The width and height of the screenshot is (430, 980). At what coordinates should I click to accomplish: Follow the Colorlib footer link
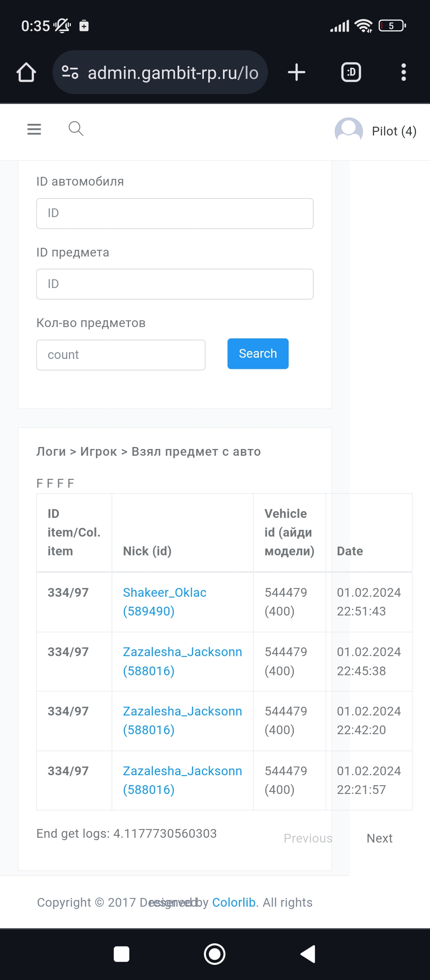tap(234, 902)
